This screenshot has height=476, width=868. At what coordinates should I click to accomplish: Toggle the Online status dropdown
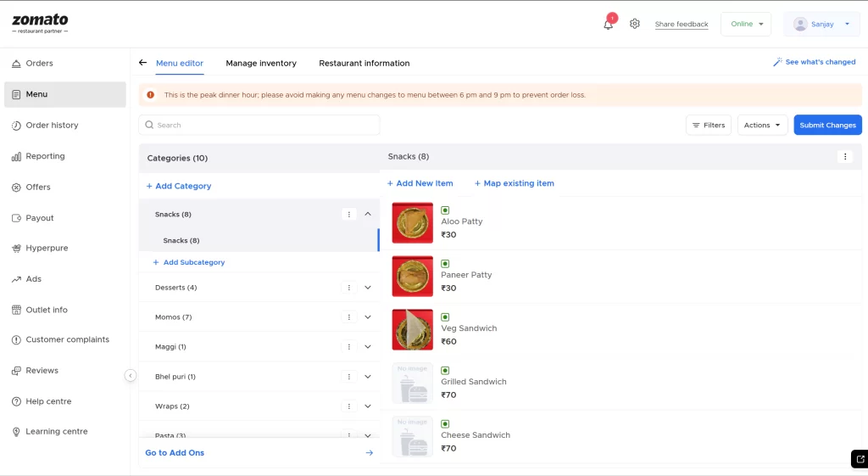point(745,25)
